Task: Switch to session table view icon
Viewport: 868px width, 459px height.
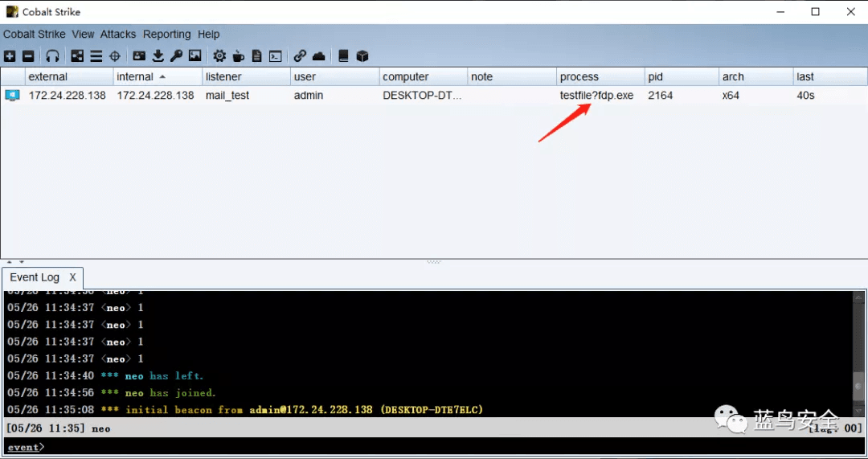Action: click(96, 56)
